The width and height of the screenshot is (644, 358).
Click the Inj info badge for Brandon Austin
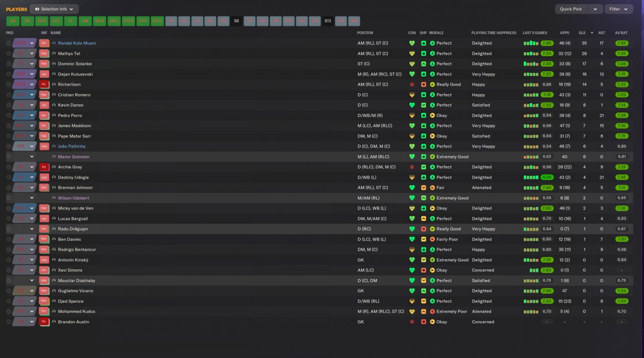pyautogui.click(x=44, y=322)
